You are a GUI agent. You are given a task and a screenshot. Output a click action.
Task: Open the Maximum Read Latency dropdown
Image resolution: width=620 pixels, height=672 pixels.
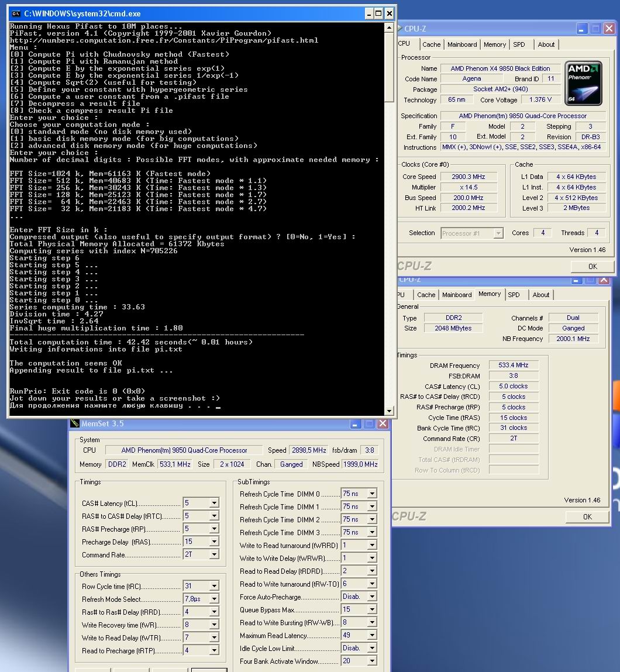372,635
